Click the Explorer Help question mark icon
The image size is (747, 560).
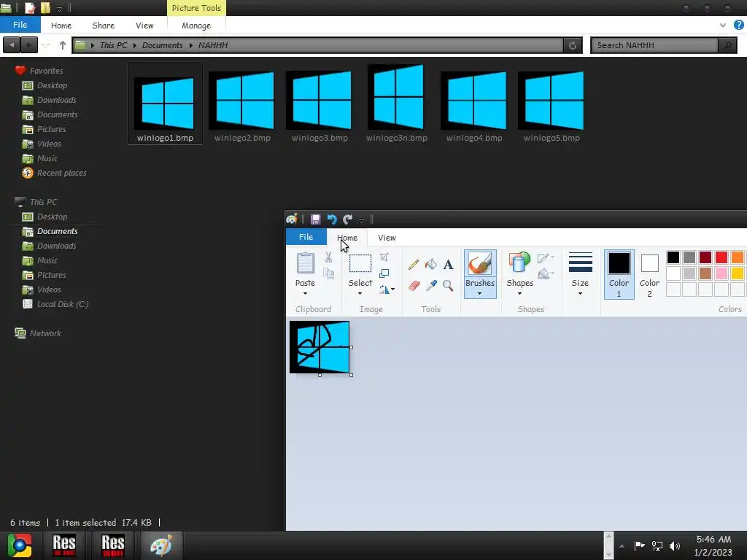(739, 26)
